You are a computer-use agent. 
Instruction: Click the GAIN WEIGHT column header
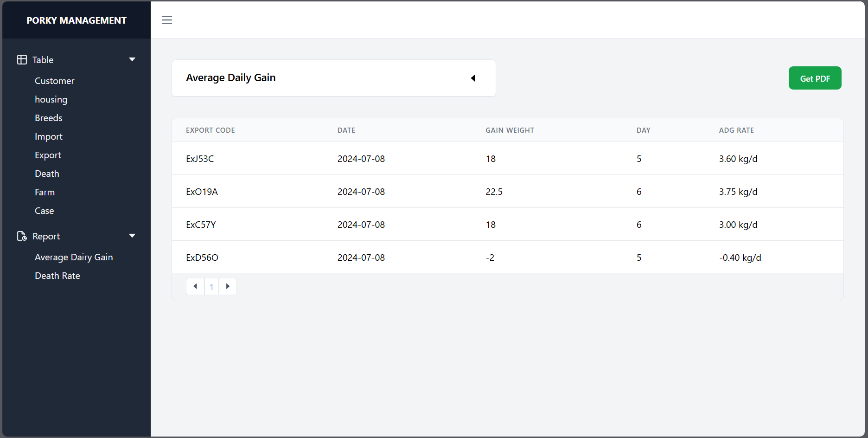point(510,130)
